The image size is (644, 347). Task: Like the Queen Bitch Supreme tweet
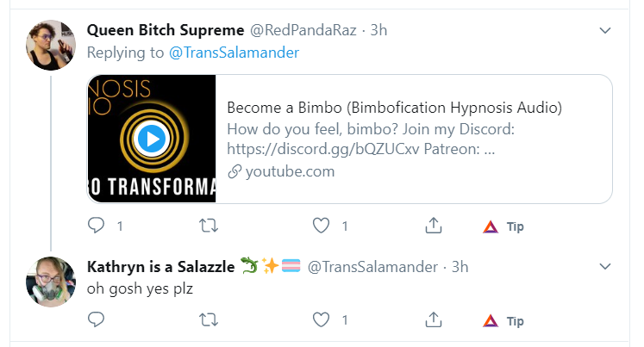[321, 226]
